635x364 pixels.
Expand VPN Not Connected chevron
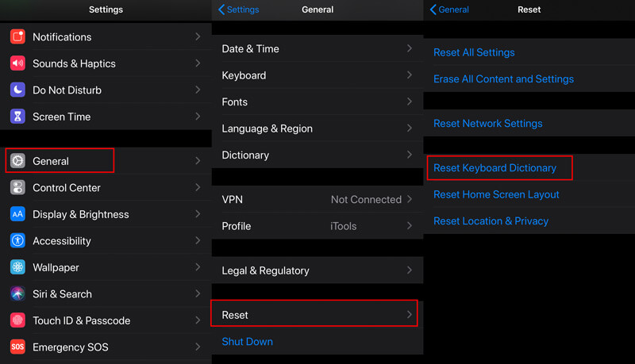point(410,199)
